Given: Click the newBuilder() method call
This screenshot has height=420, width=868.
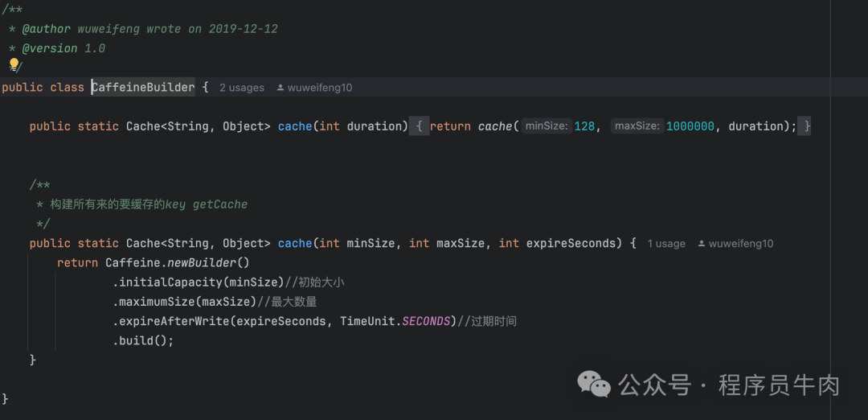Looking at the screenshot, I should (209, 262).
